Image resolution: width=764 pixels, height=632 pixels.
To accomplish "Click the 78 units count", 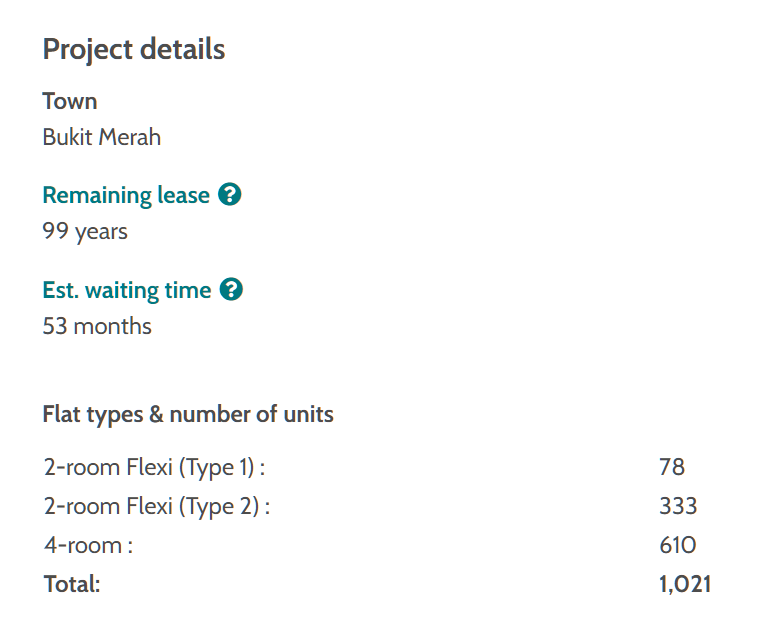I will 672,467.
